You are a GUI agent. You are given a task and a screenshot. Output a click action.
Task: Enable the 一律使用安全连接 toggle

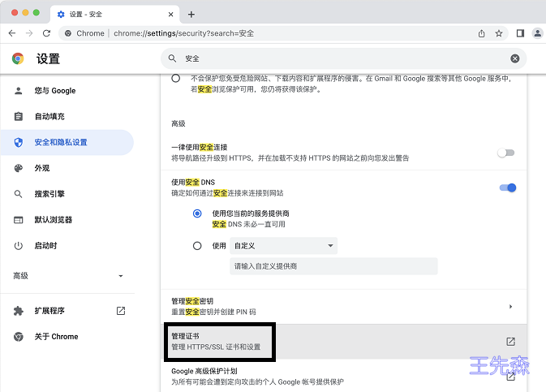click(x=506, y=153)
